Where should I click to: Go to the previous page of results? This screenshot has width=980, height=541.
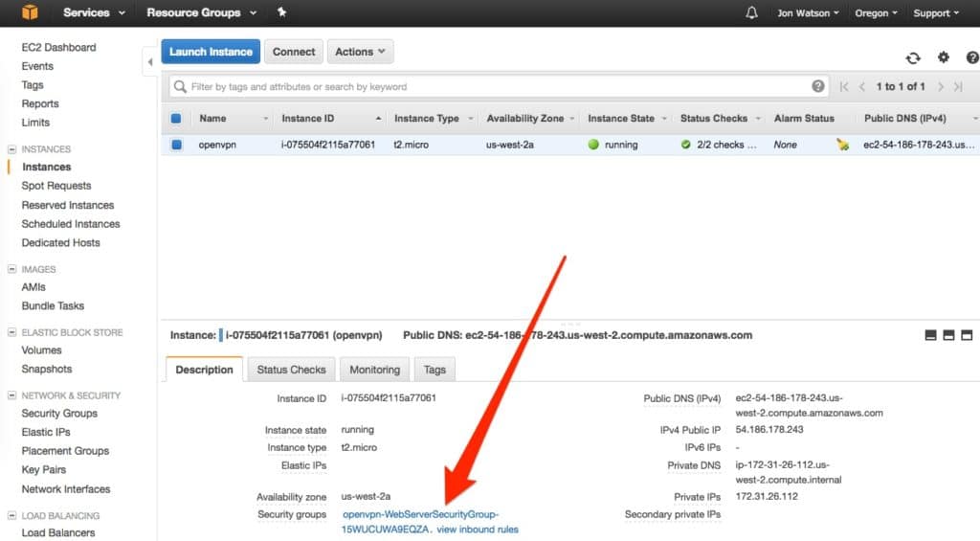[x=862, y=86]
